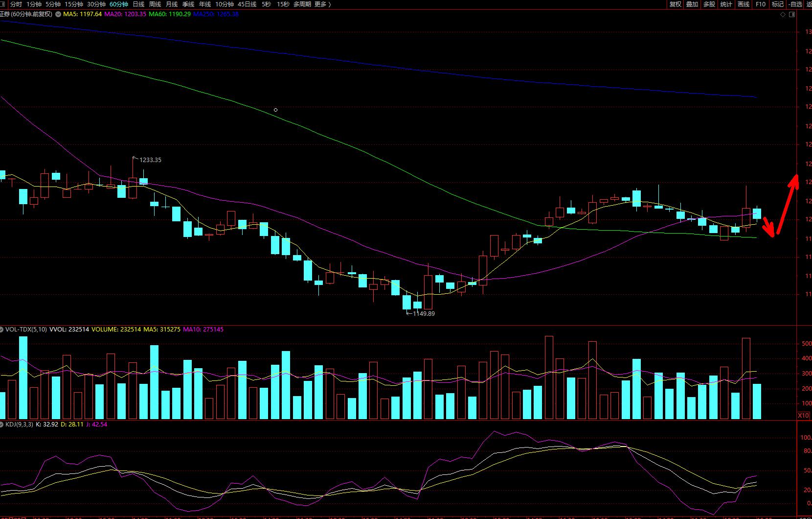
Task: Click the MA5: 1197.64 indicator value
Action: pyautogui.click(x=82, y=14)
